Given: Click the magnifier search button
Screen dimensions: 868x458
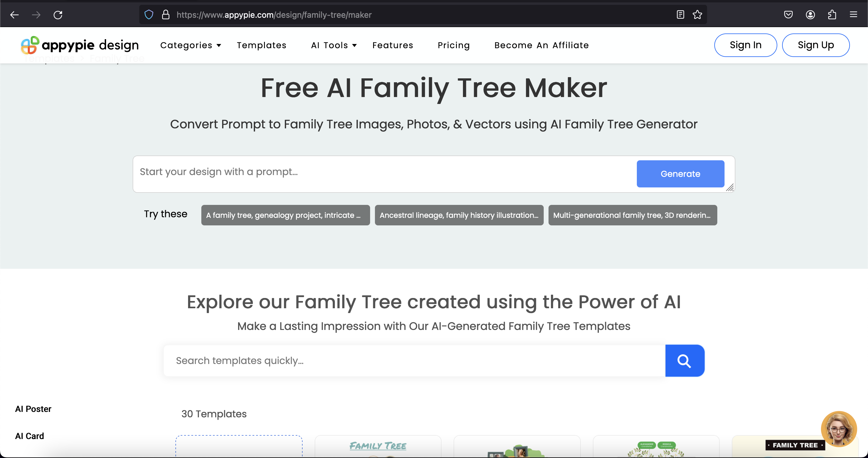Looking at the screenshot, I should [x=685, y=361].
